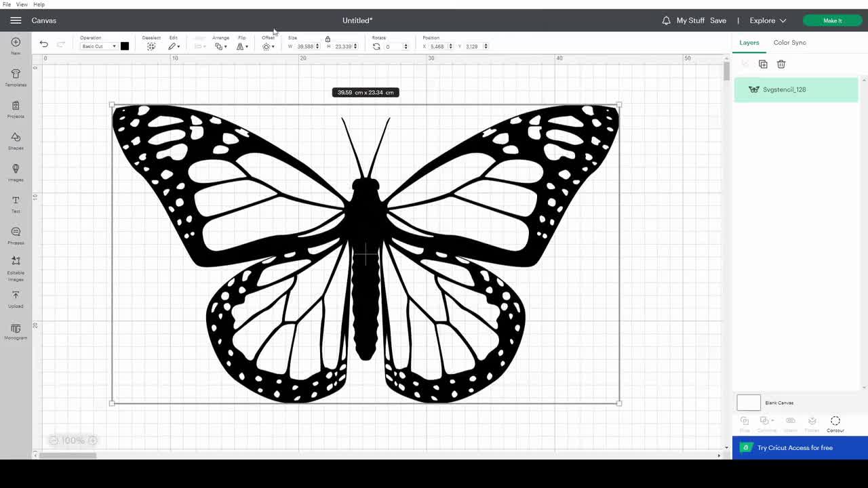
Task: Open the Templates panel
Action: tap(16, 77)
